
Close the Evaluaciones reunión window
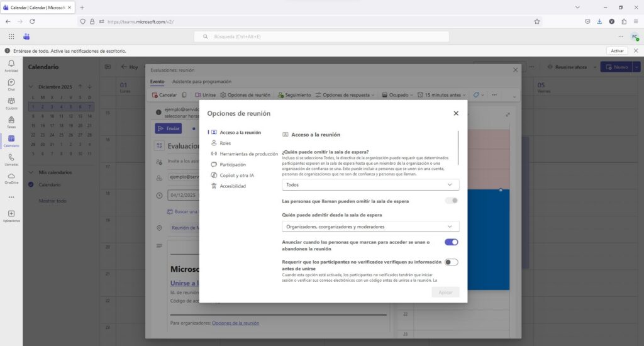pos(516,70)
